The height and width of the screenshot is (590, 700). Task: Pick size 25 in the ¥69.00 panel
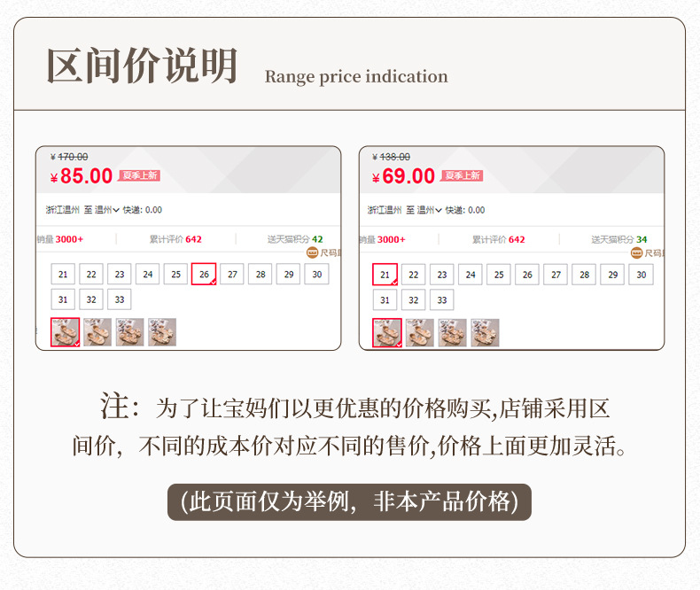click(x=499, y=275)
